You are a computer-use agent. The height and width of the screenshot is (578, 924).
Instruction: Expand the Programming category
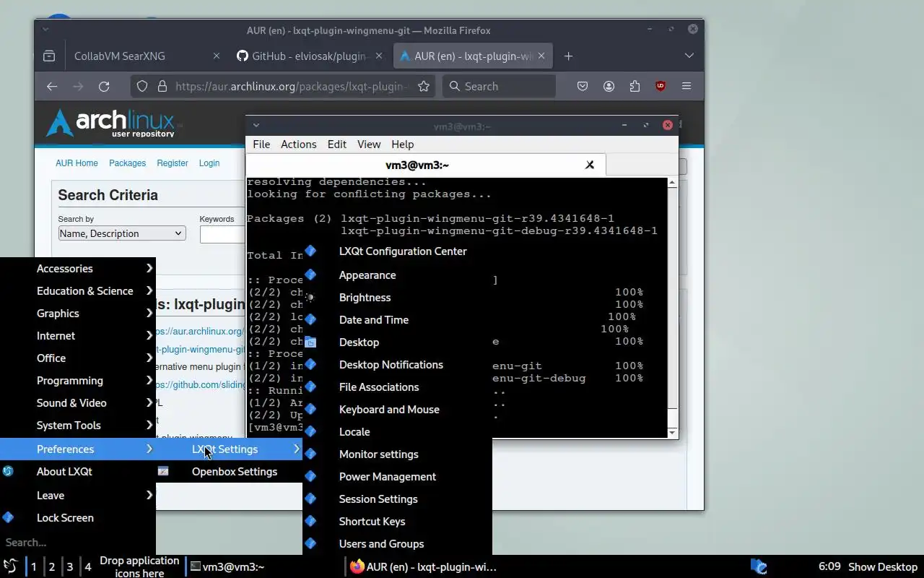tap(78, 381)
